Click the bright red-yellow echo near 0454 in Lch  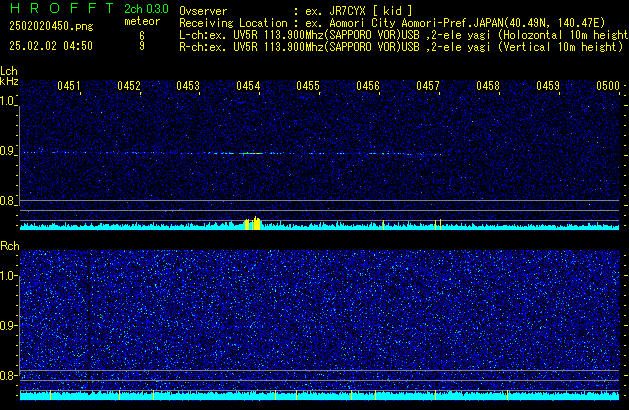252,153
